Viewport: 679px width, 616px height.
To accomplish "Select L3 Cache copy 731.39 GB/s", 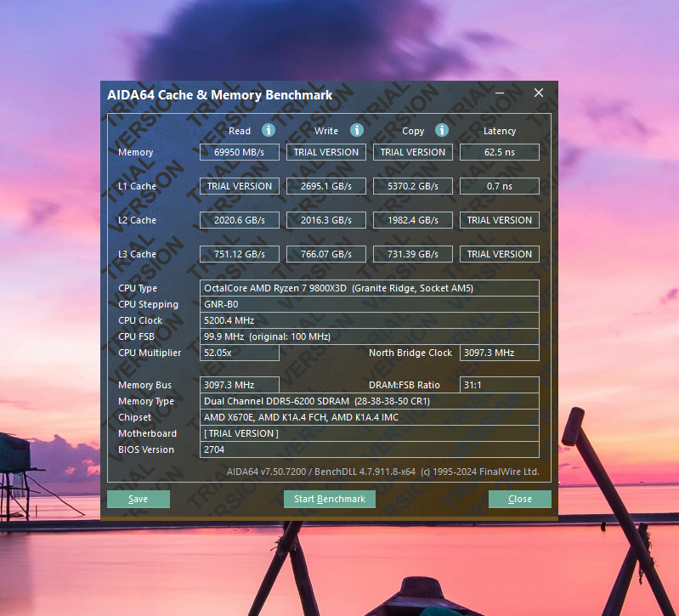I will 413,254.
